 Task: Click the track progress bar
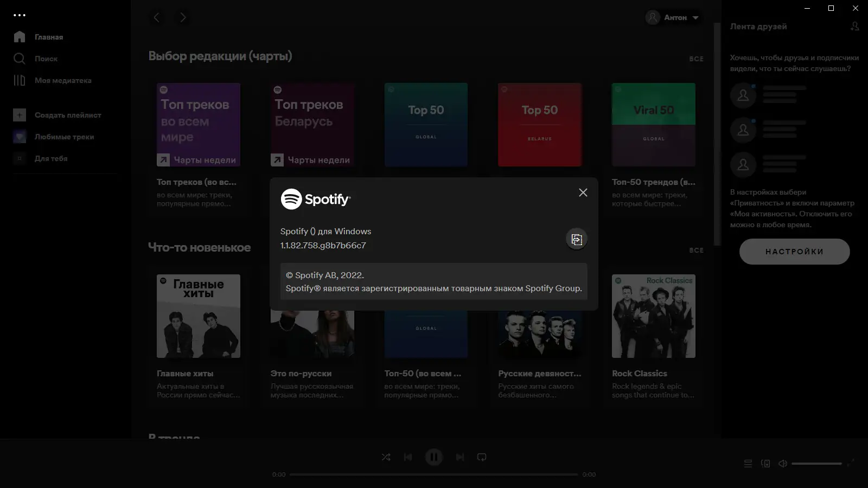pyautogui.click(x=434, y=474)
